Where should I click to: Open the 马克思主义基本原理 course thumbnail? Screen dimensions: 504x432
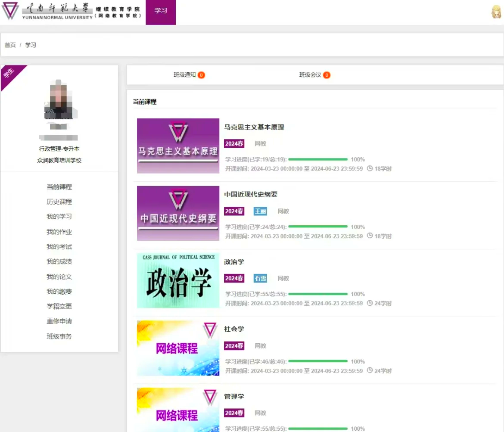pos(178,146)
